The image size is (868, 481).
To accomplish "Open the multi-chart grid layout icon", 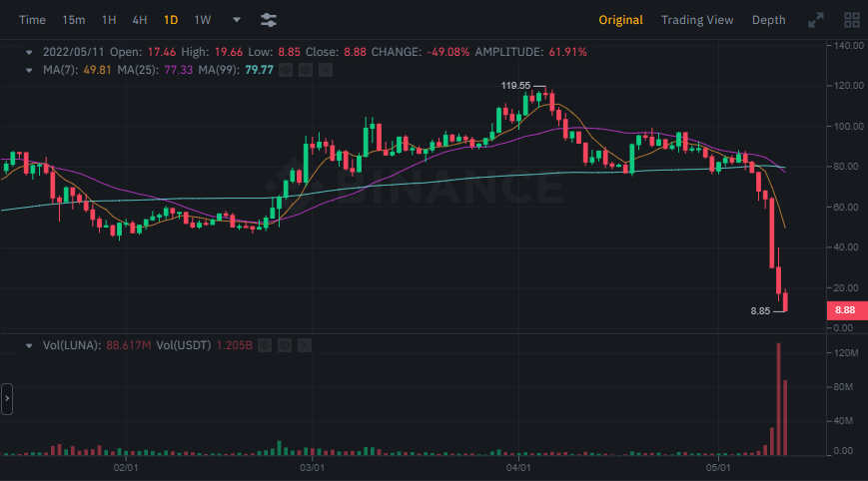I will (852, 20).
